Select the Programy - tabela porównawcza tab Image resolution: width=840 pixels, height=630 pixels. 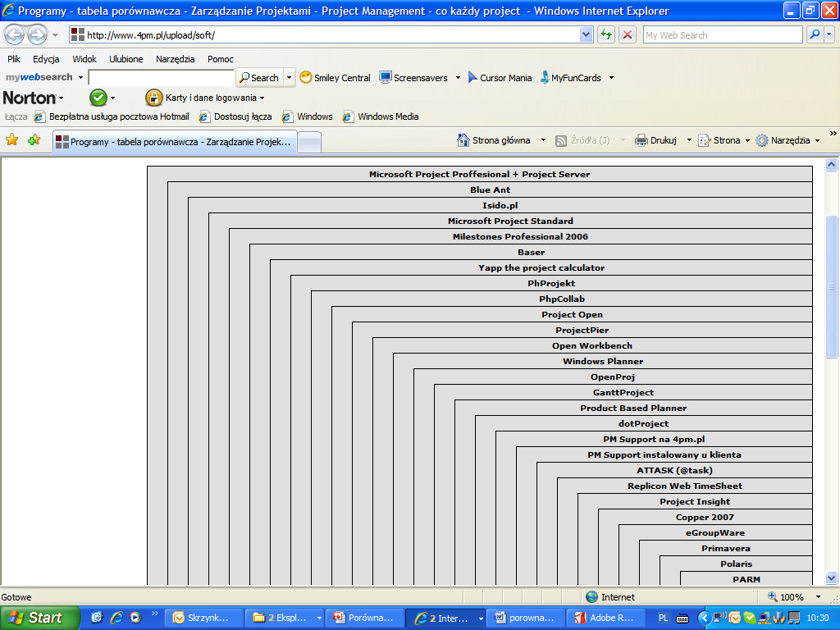click(176, 142)
